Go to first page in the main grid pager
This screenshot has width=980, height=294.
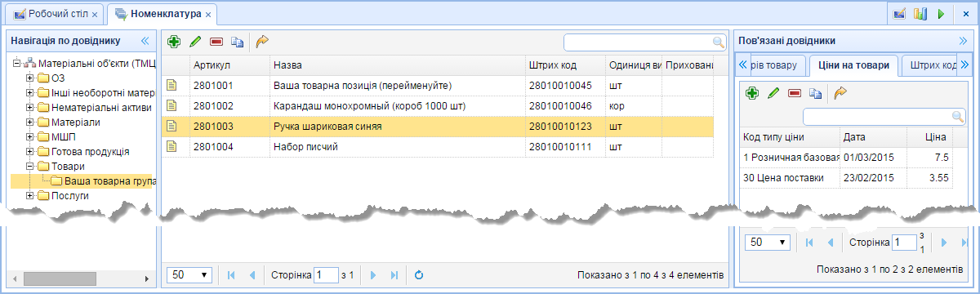231,275
